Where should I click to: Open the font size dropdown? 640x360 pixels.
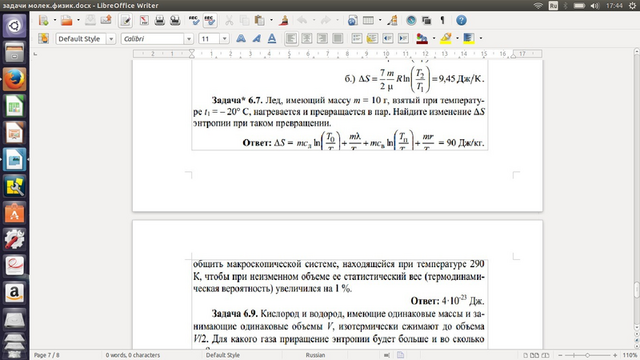coord(224,39)
